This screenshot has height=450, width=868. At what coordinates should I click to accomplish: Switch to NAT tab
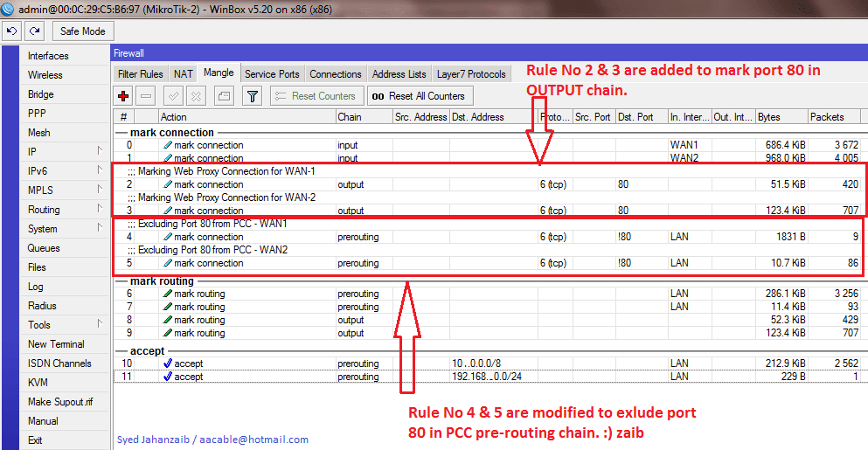click(x=184, y=73)
